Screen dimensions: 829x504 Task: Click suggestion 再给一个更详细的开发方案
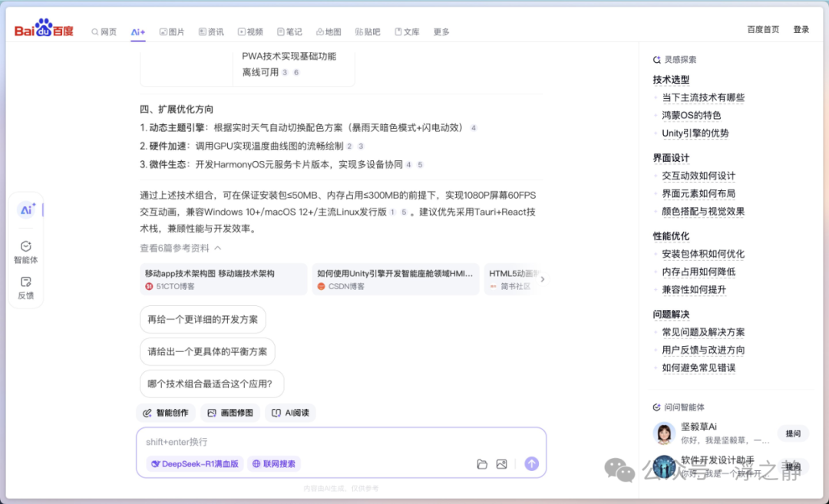(203, 319)
